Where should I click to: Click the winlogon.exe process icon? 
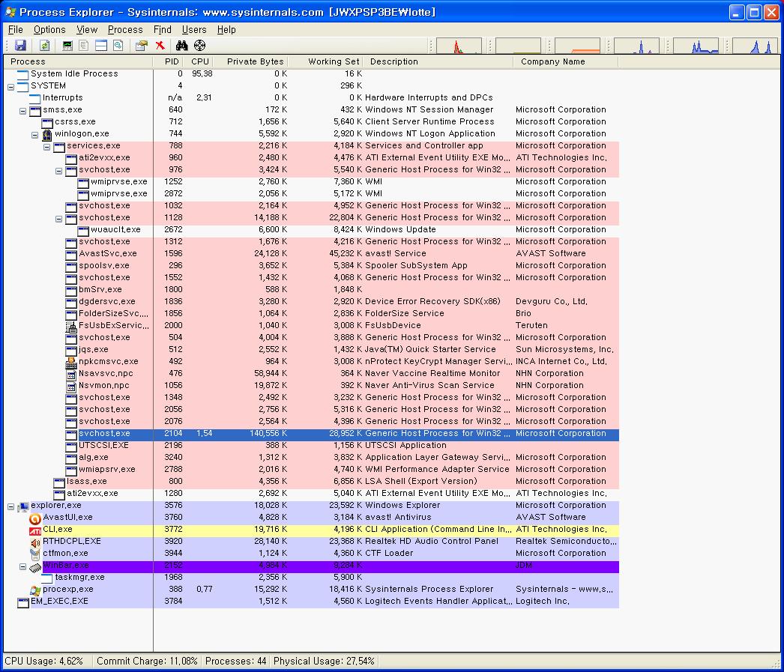(47, 134)
